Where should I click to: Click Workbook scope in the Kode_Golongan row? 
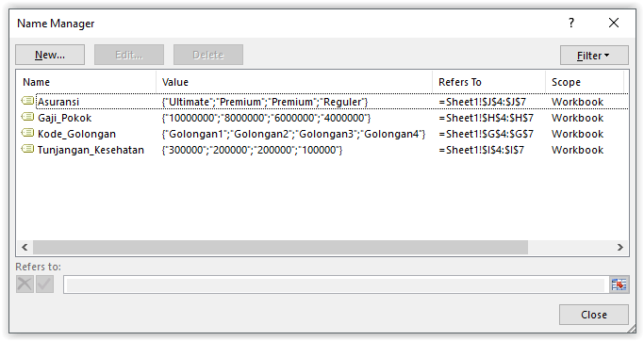[x=577, y=134]
